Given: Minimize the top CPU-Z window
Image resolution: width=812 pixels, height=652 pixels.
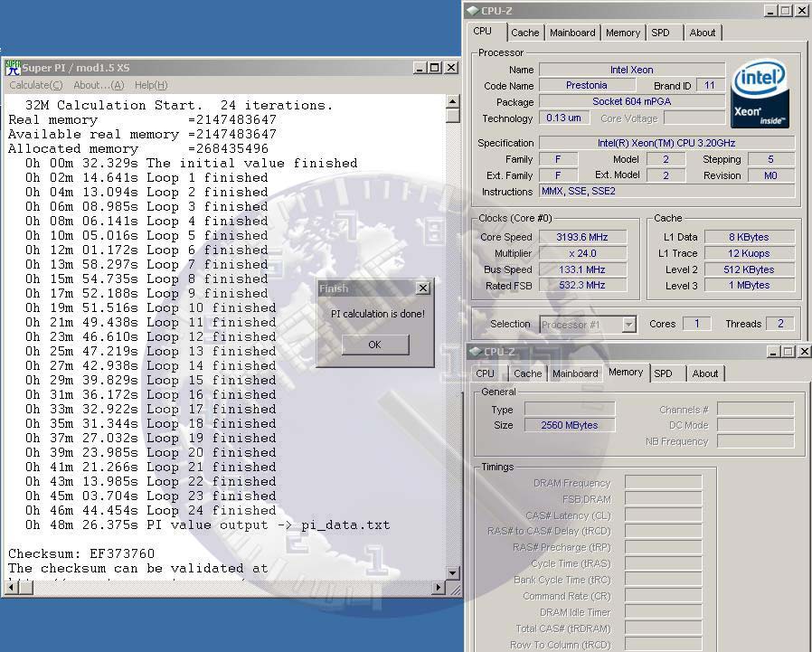Looking at the screenshot, I should (x=770, y=10).
